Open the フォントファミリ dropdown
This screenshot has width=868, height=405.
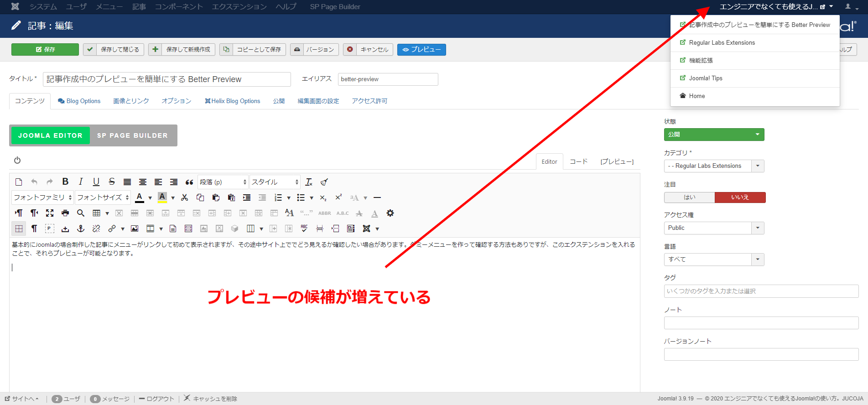[x=42, y=197]
